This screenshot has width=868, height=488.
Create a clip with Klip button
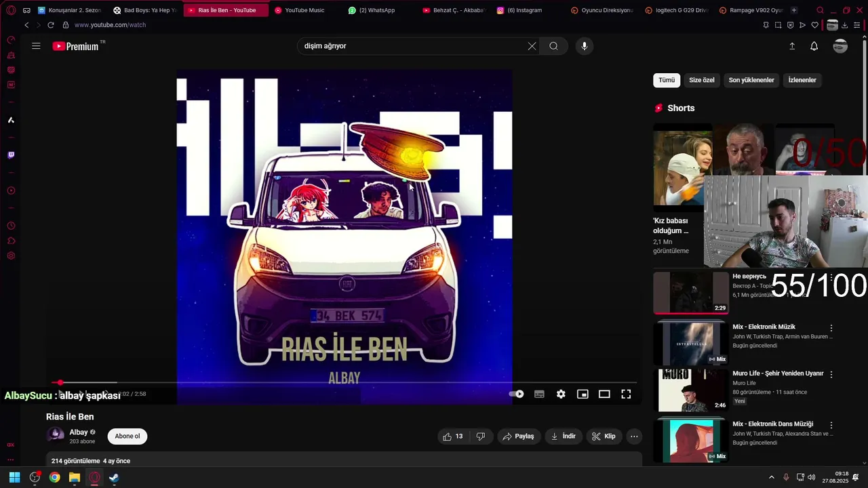(x=604, y=436)
